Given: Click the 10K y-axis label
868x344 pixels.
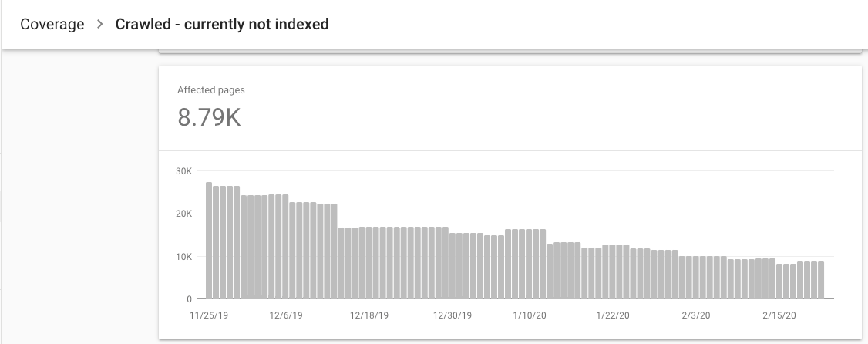Looking at the screenshot, I should click(184, 257).
